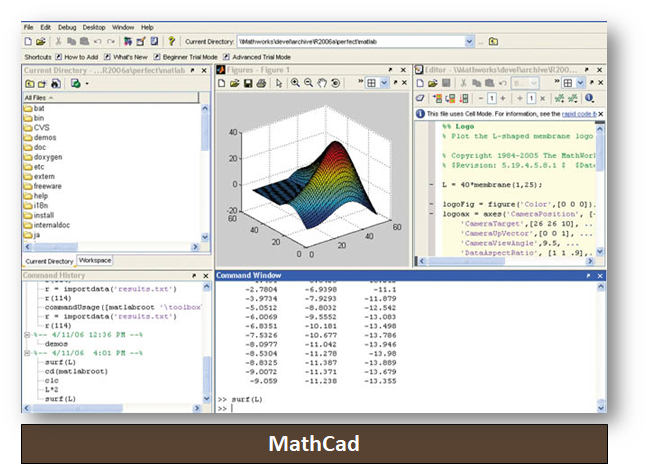Decrement value with the minus button
Viewport: 649px width, 472px height.
[481, 98]
